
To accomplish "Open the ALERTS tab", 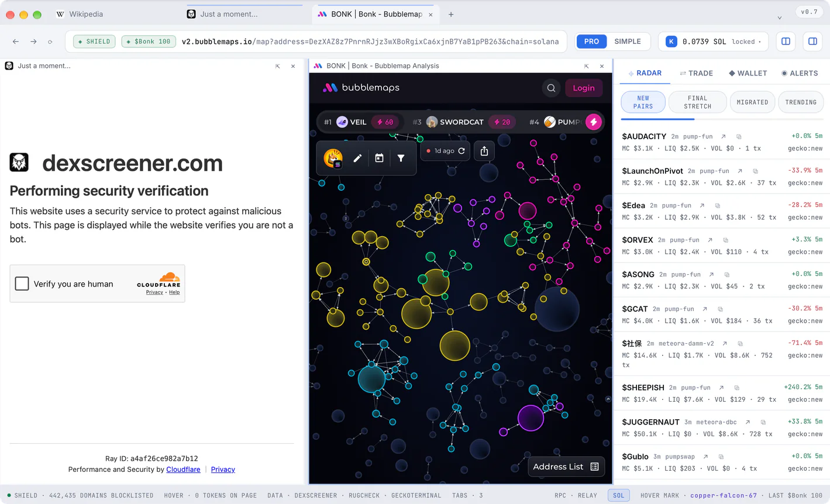I will point(800,73).
